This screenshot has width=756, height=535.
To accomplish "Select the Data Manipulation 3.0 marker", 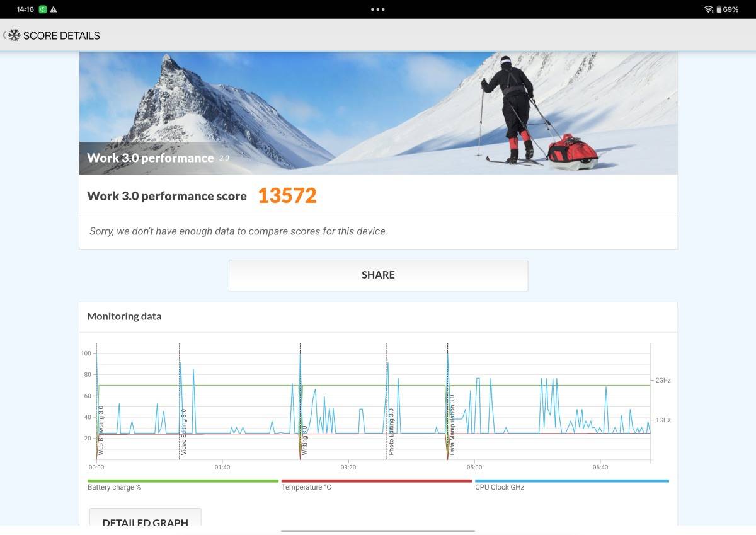I will (x=452, y=425).
